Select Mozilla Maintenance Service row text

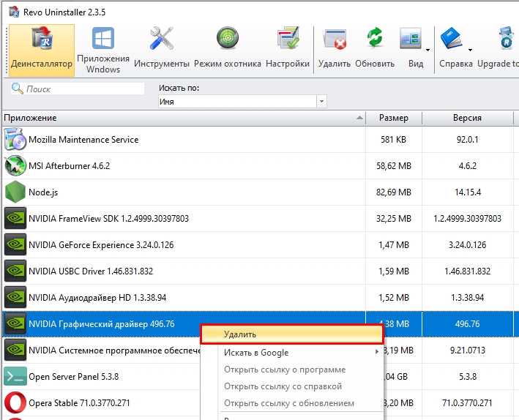click(x=83, y=139)
